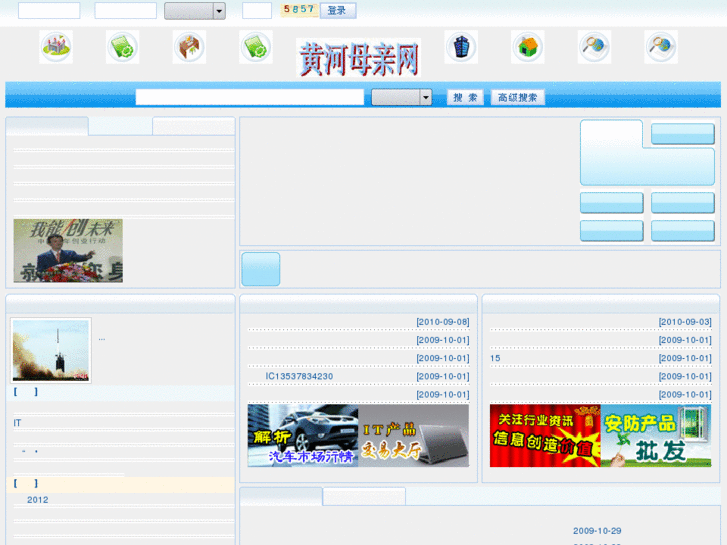Open the rocket launch photo thumbnail
Image resolution: width=727 pixels, height=545 pixels.
51,351
